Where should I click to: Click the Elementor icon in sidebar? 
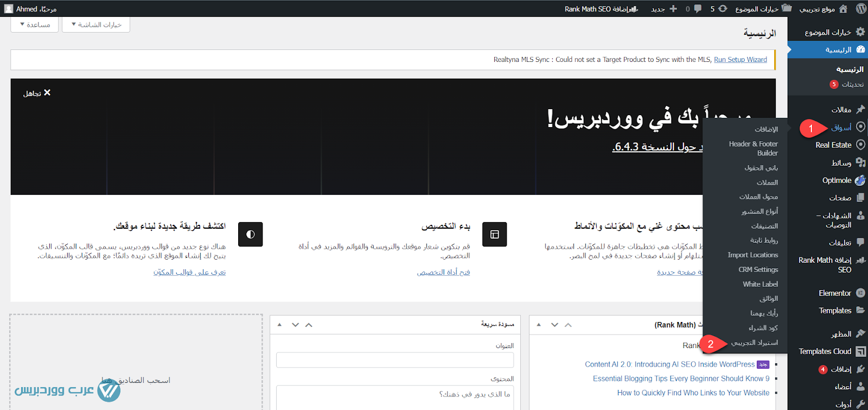pyautogui.click(x=860, y=293)
